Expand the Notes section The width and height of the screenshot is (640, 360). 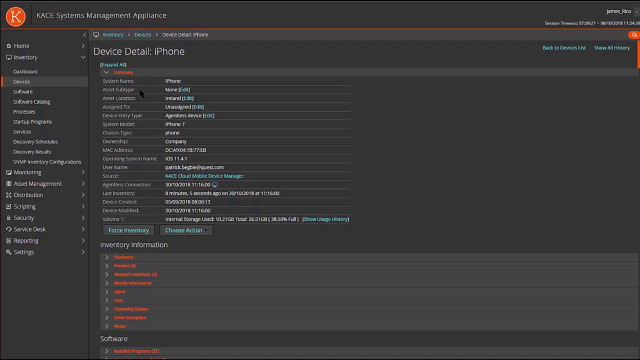click(107, 326)
